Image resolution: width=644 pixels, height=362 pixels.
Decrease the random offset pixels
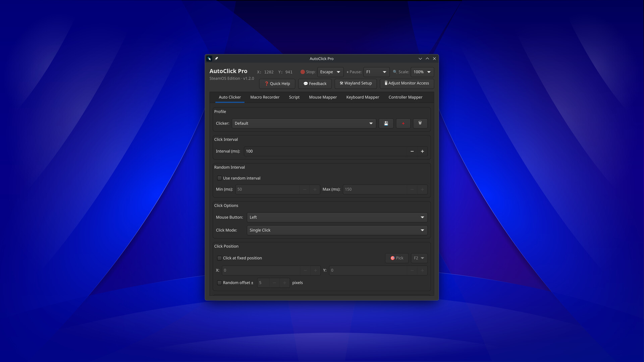[x=274, y=283]
